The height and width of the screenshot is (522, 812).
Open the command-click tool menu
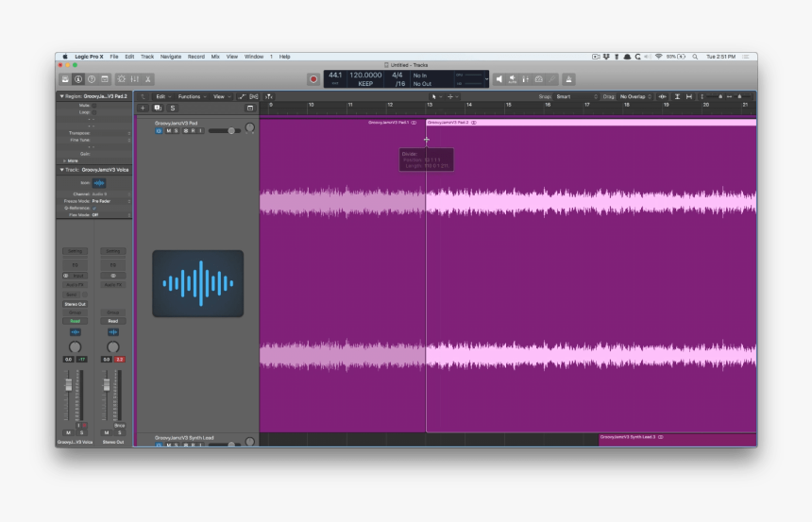pos(452,96)
